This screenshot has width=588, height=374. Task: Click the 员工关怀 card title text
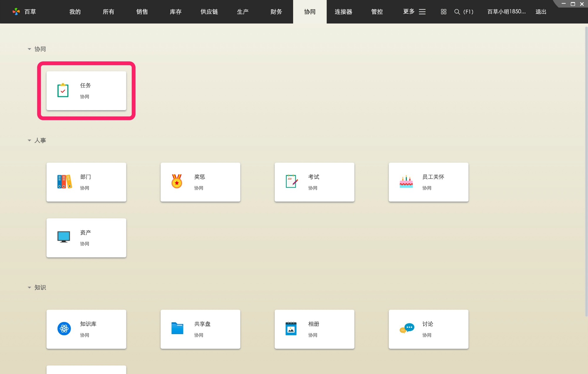pyautogui.click(x=433, y=177)
